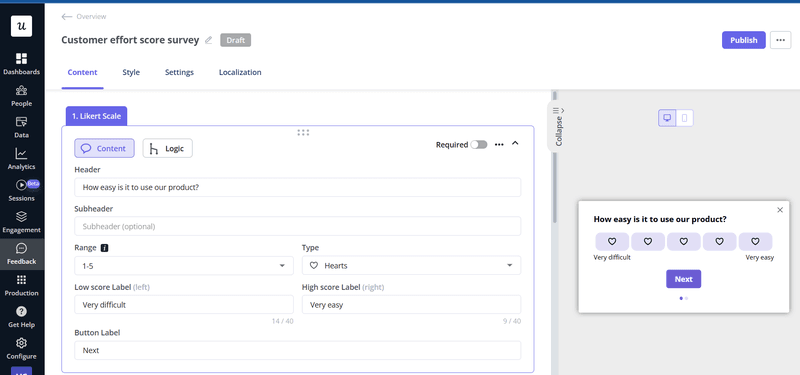Click the Range info icon
The width and height of the screenshot is (800, 375).
click(104, 248)
